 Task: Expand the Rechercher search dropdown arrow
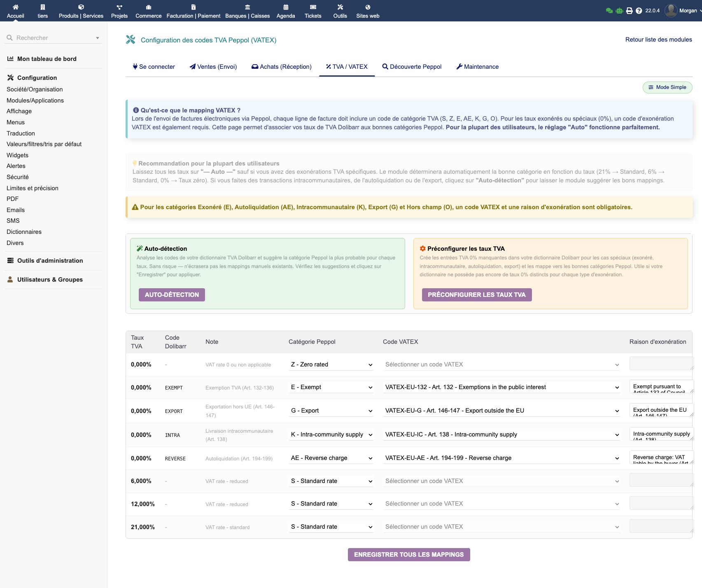click(98, 38)
